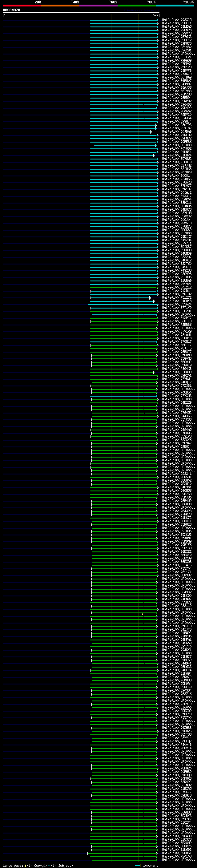
Task: Click label UniRef100_Q31AU1
Action: tap(177, 335)
